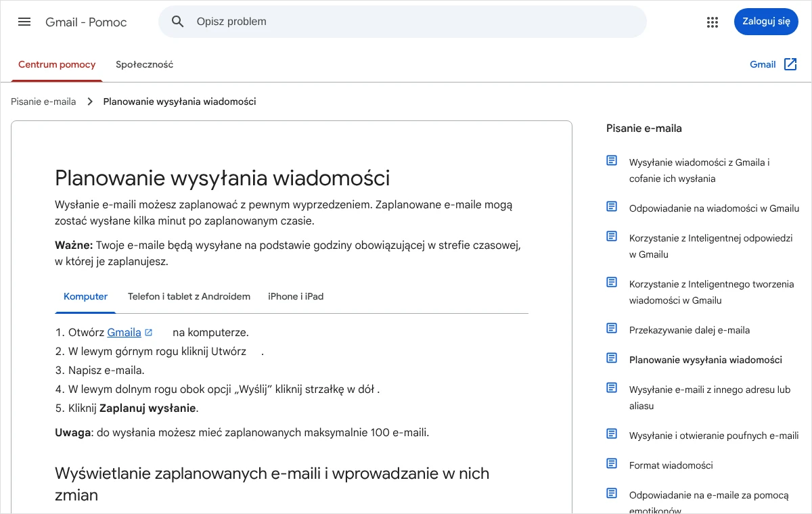Open the Google apps grid
The width and height of the screenshot is (812, 514).
[713, 22]
